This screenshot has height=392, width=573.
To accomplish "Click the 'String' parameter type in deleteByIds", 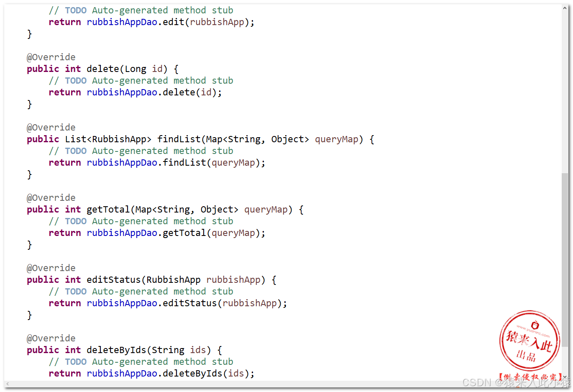I will coord(168,350).
